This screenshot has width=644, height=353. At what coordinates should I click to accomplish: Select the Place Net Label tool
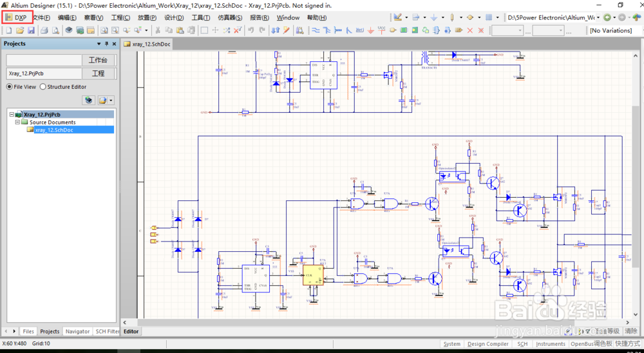(360, 30)
